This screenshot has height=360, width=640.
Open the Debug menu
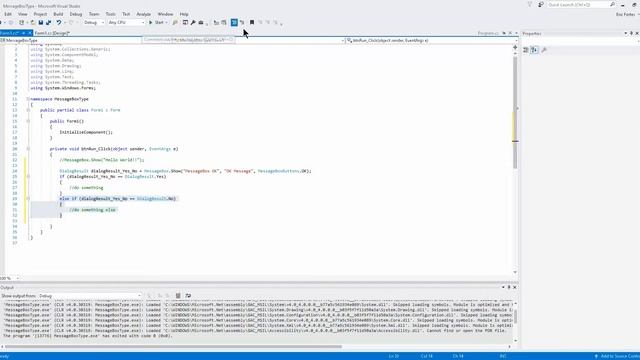76,14
